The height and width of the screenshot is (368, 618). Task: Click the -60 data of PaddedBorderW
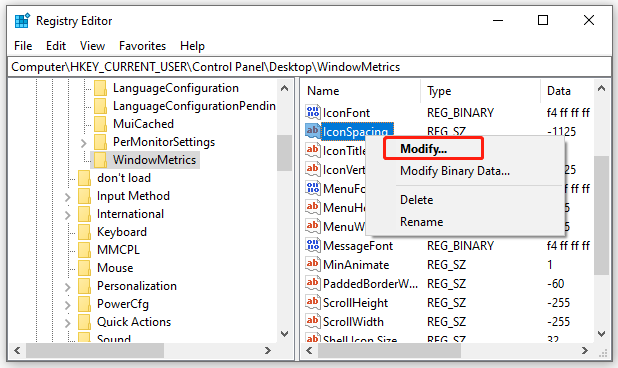555,284
